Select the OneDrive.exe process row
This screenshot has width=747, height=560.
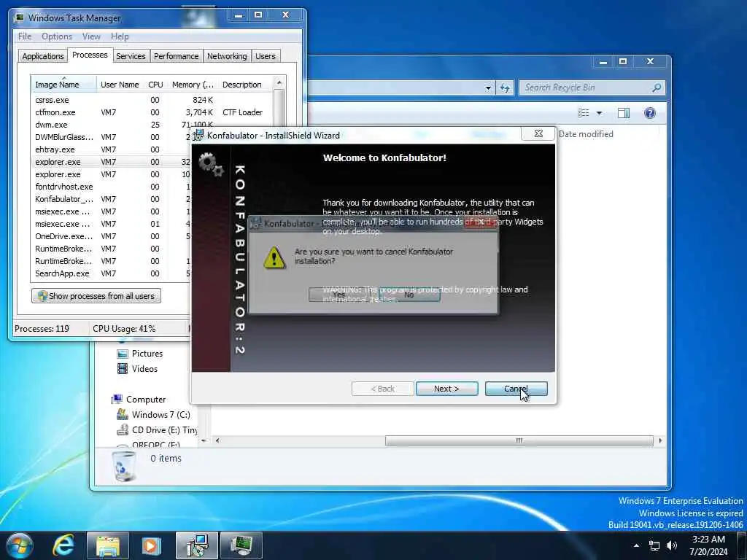[111, 236]
